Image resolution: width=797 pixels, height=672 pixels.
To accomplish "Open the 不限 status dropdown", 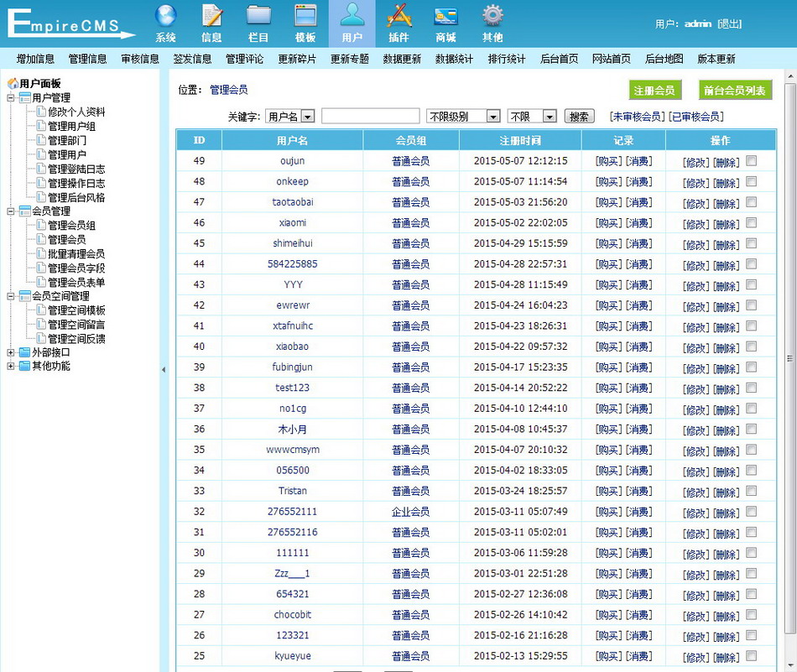I will 532,117.
